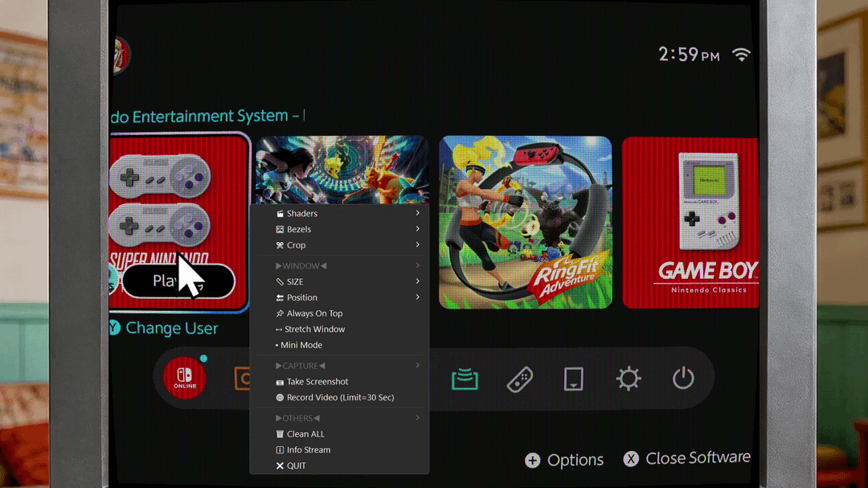
Task: Click the user profile avatar
Action: [121, 55]
